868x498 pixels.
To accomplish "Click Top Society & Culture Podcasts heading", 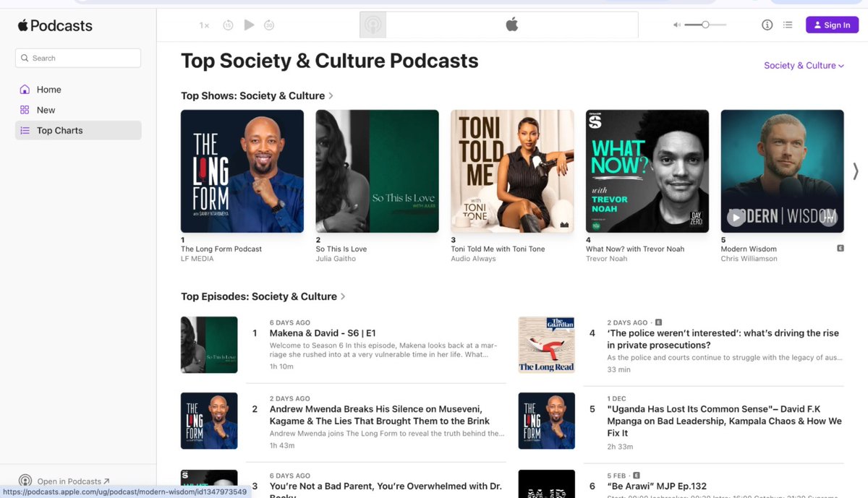I will pos(330,61).
